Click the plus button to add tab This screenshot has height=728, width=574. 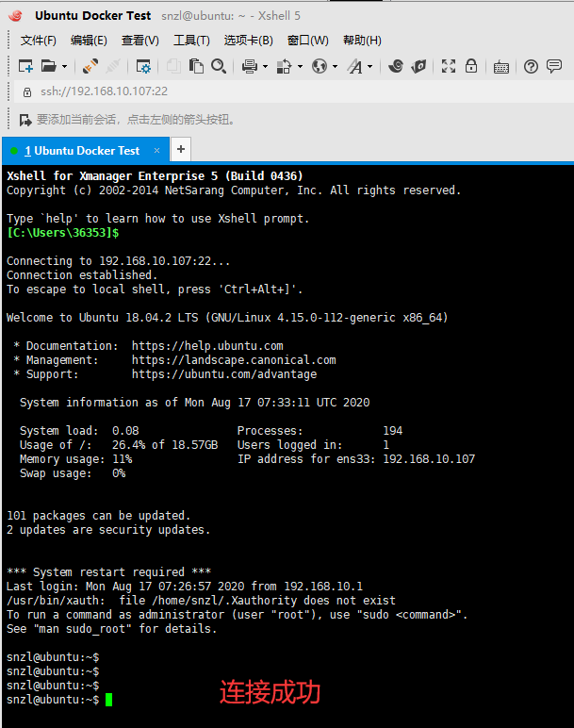point(181,149)
